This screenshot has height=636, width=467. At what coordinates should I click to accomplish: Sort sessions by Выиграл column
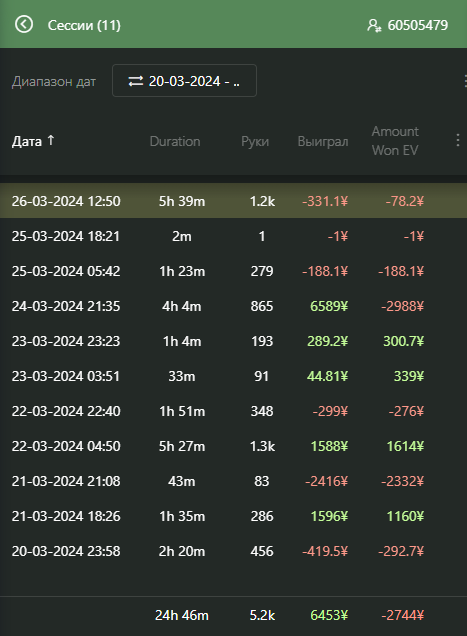(x=323, y=141)
